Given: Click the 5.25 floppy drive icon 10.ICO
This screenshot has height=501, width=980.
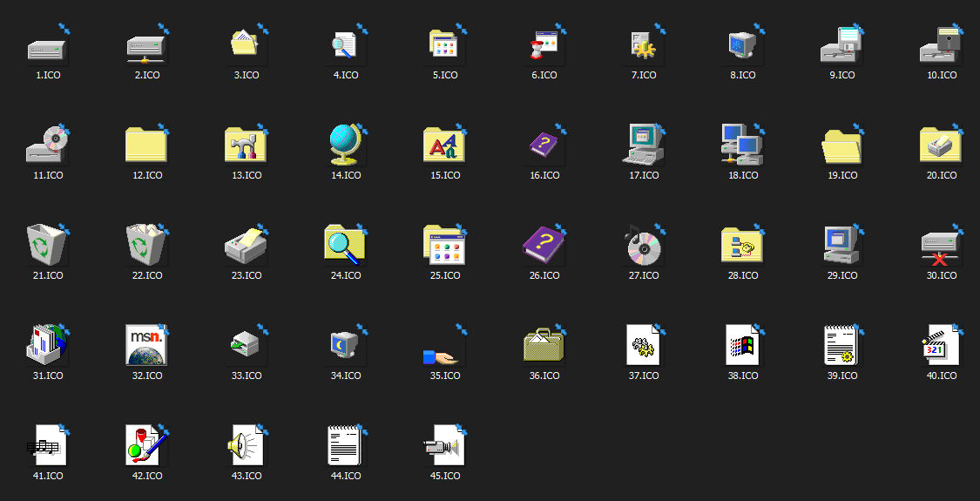Looking at the screenshot, I should tap(942, 45).
